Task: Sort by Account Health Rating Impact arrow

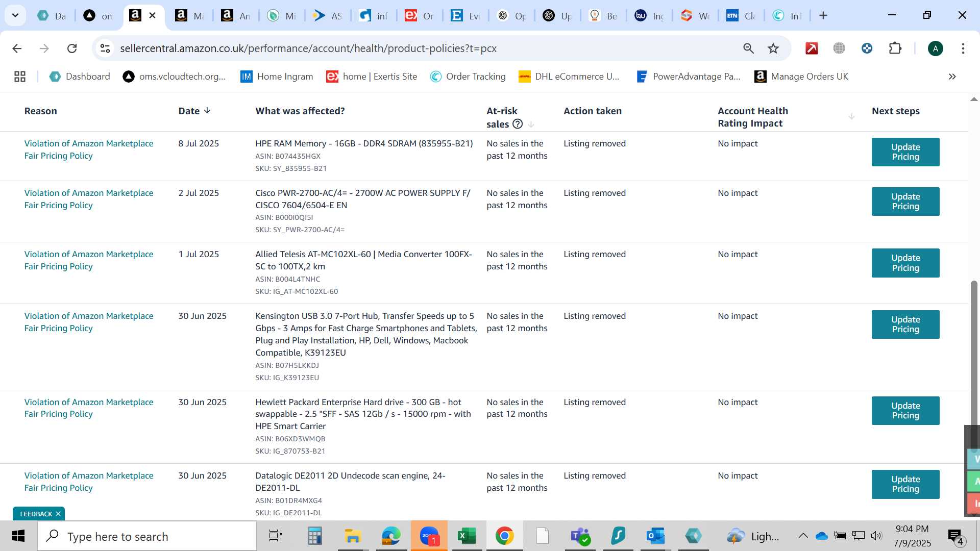Action: point(851,117)
